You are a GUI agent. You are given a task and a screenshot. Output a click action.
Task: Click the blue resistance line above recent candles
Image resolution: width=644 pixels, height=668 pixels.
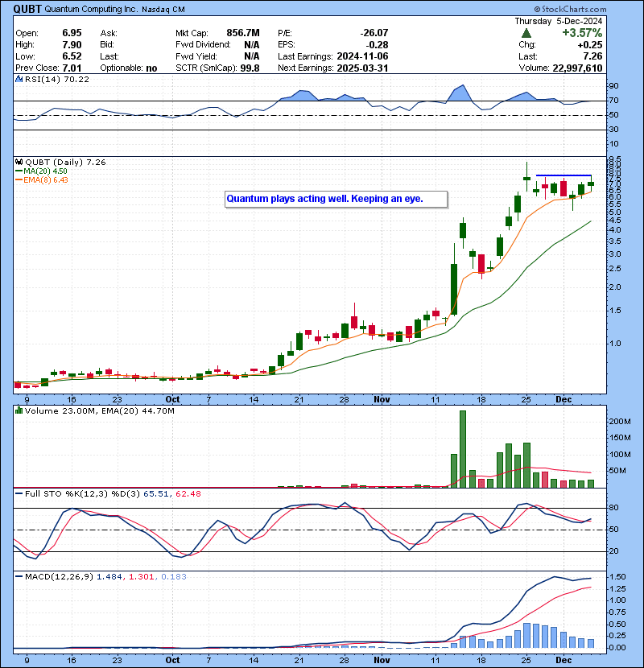(x=563, y=175)
